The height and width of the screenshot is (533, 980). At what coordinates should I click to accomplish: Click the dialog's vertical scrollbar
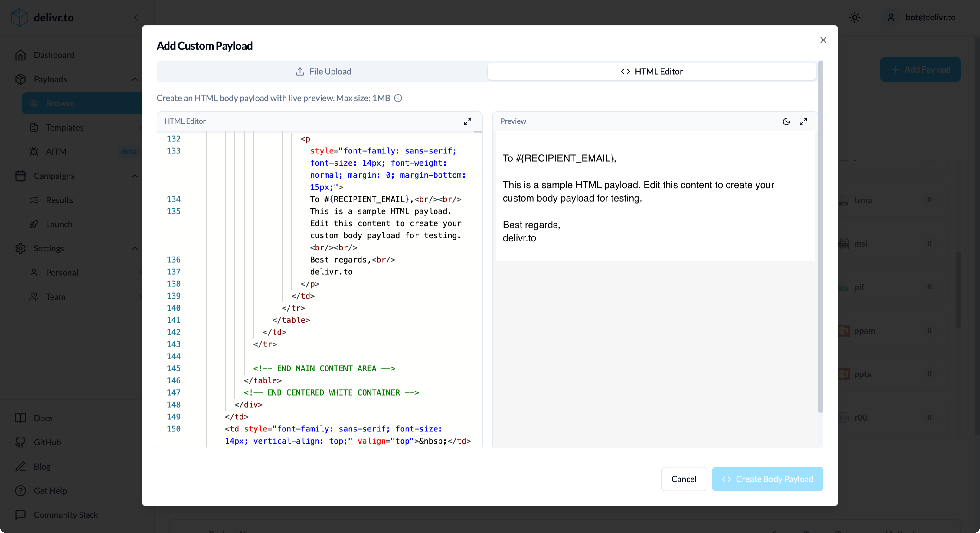coord(821,236)
